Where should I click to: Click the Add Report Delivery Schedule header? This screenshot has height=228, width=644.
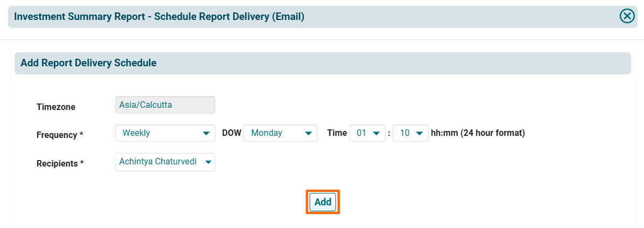[89, 63]
